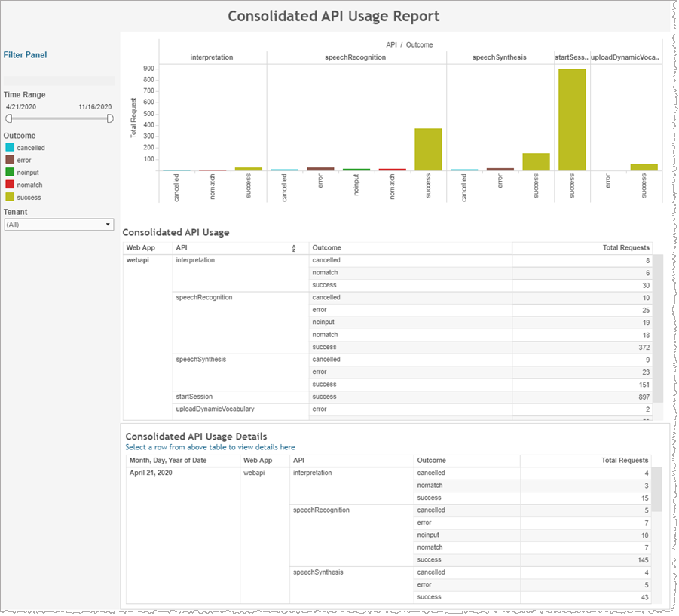Open the Tenant dropdown showing (All)
Screen dimensions: 679x616
pos(58,225)
